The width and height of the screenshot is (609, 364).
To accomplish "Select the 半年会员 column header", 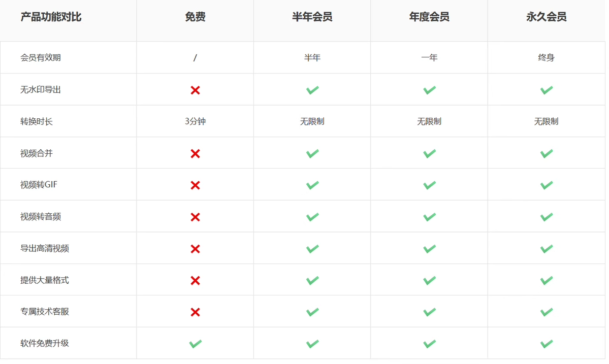I will [312, 17].
